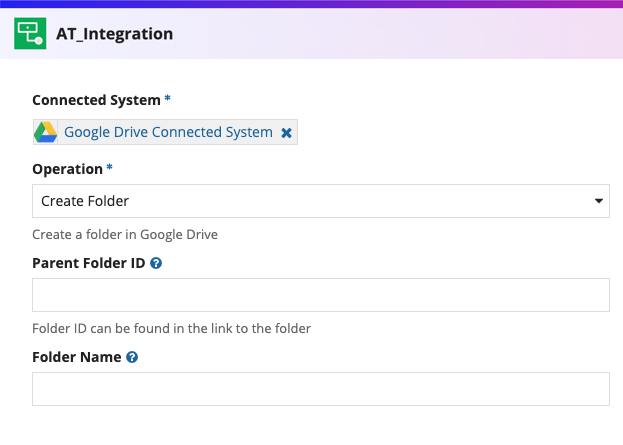Click the green AT_Integration object icon
The height and width of the screenshot is (445, 623).
tap(30, 33)
